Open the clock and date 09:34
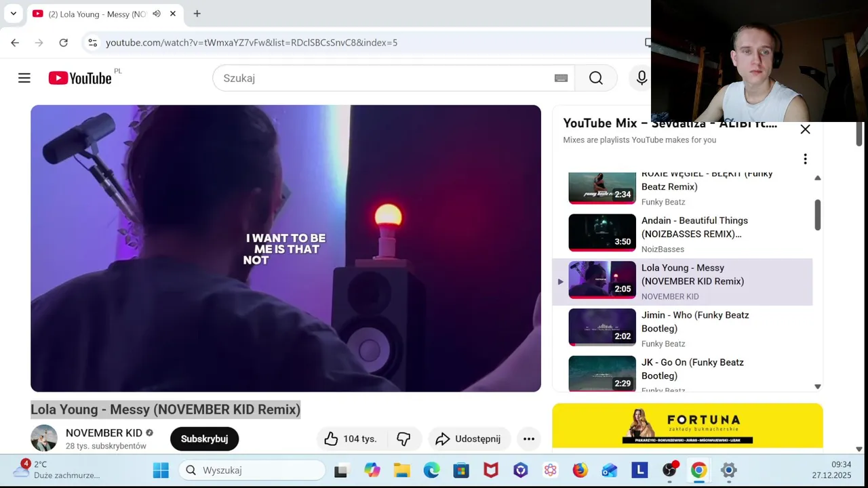The height and width of the screenshot is (488, 868). pos(831,470)
